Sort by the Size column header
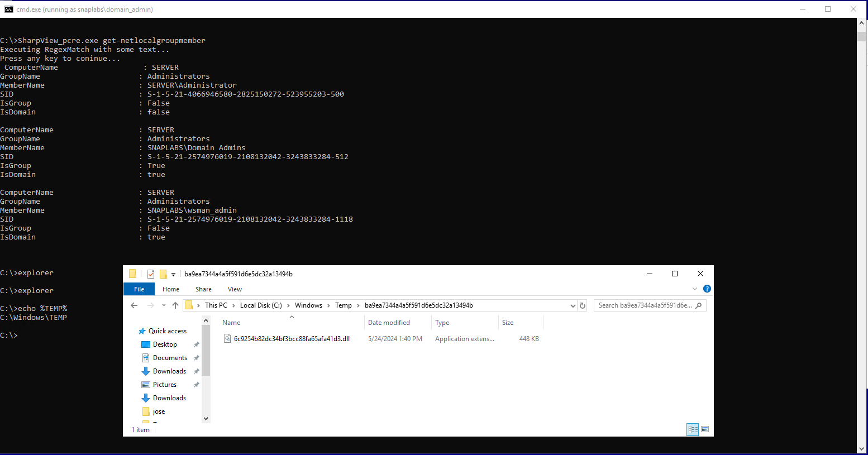The image size is (868, 455). pos(508,323)
